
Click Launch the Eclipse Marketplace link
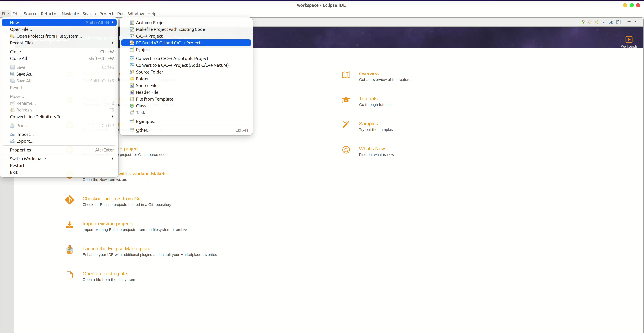click(117, 249)
